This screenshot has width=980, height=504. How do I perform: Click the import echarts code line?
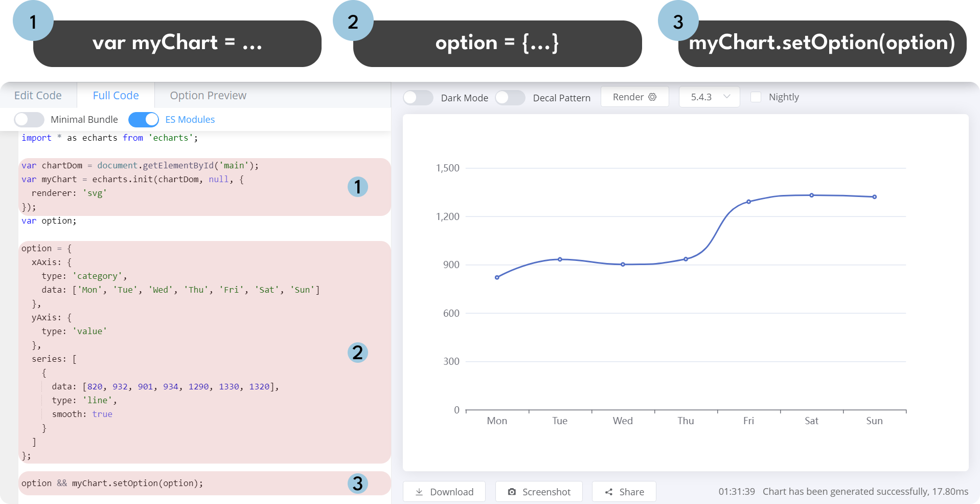tap(109, 138)
